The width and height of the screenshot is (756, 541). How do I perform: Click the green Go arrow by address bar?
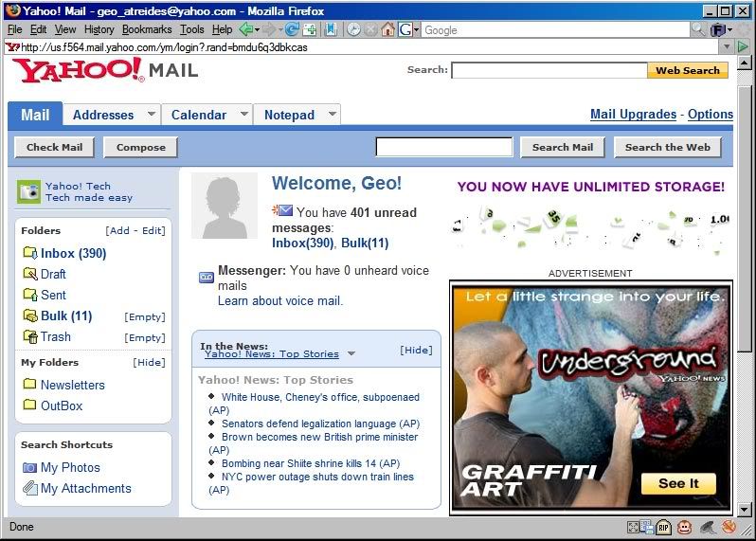tap(743, 46)
